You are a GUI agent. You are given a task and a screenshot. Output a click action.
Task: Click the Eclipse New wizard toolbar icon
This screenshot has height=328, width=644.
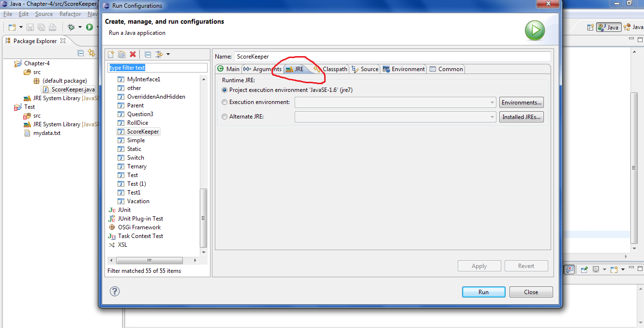tap(12, 27)
